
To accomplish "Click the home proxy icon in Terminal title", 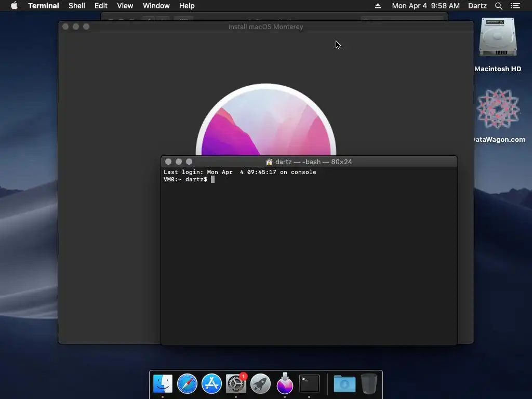I will pos(269,162).
